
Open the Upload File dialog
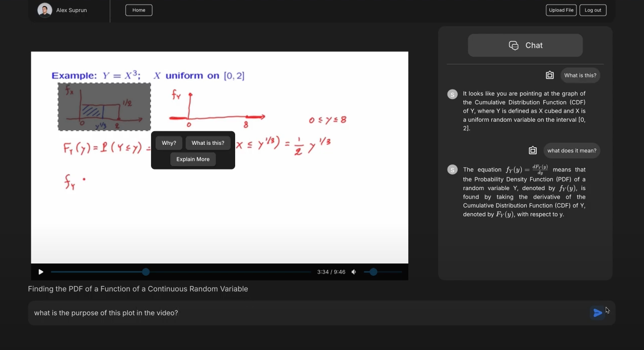click(x=561, y=10)
